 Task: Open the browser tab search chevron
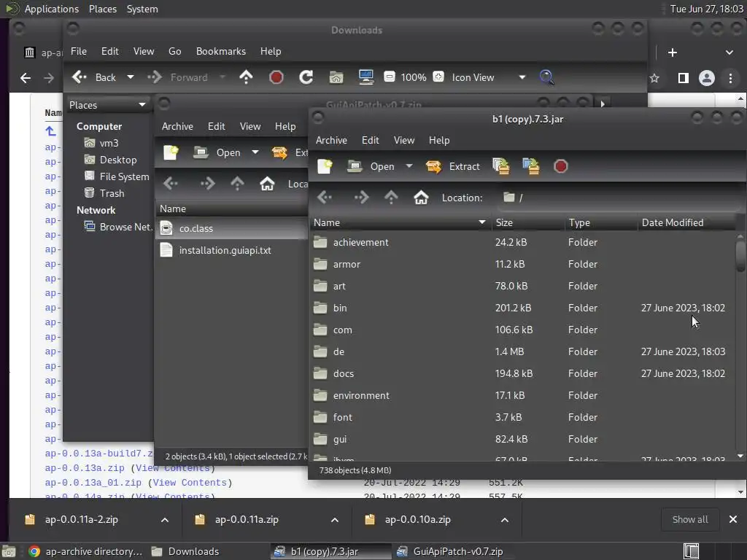[x=729, y=52]
